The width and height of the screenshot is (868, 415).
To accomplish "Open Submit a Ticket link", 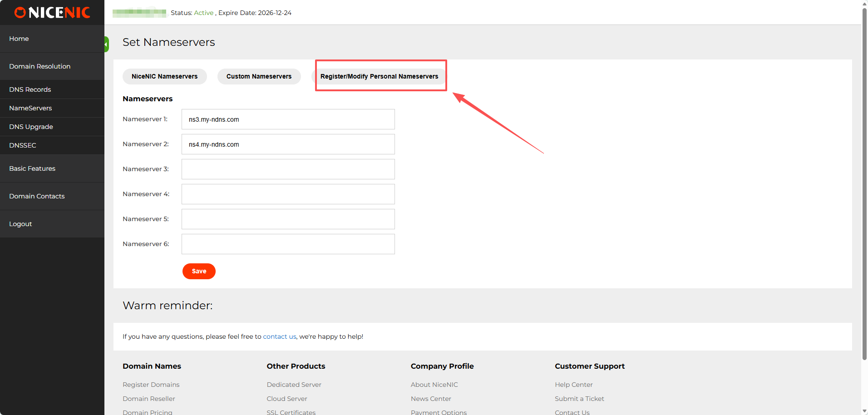I will coord(579,399).
